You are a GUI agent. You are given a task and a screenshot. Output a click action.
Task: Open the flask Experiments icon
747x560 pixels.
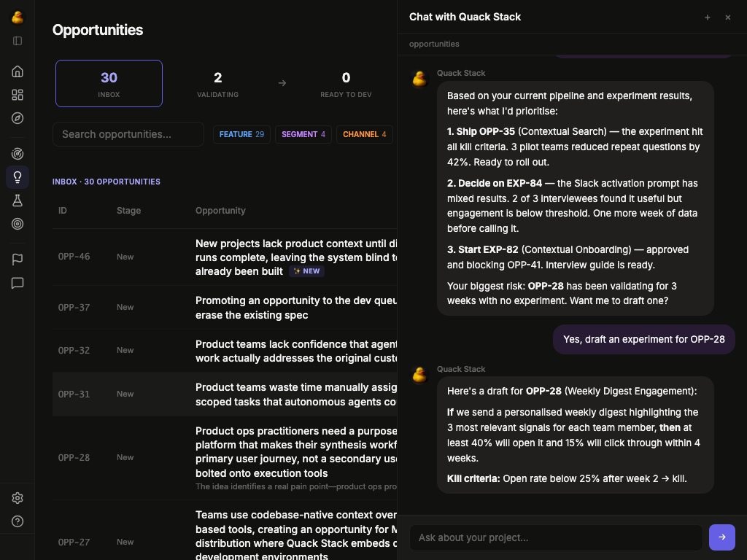(18, 201)
